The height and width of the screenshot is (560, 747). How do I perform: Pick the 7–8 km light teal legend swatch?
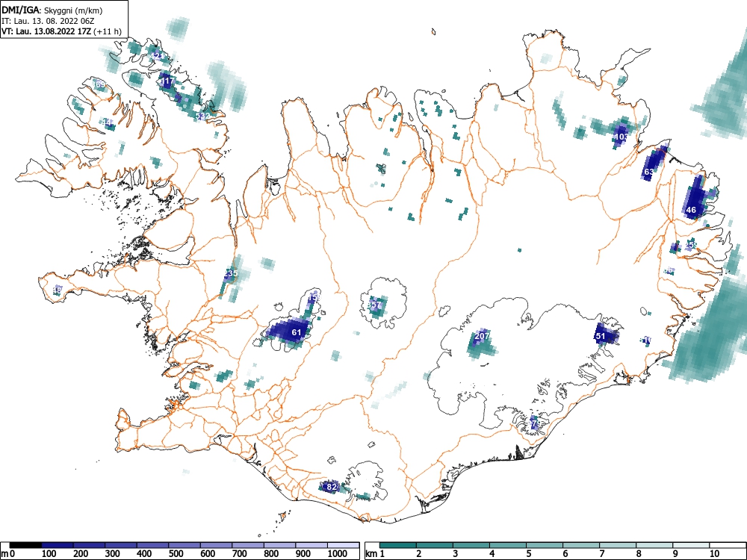point(618,545)
